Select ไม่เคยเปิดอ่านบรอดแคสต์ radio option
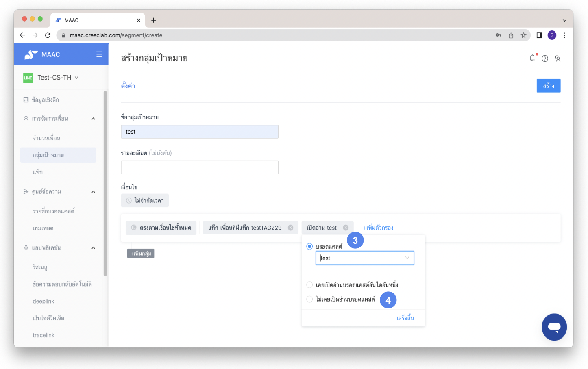The width and height of the screenshot is (588, 369). 309,300
